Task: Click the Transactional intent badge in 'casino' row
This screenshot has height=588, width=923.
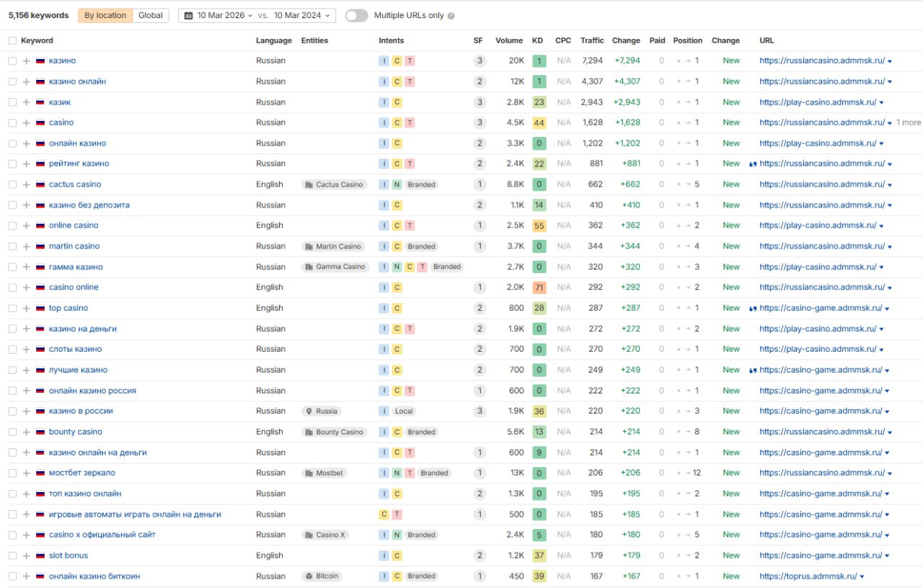Action: pos(410,123)
